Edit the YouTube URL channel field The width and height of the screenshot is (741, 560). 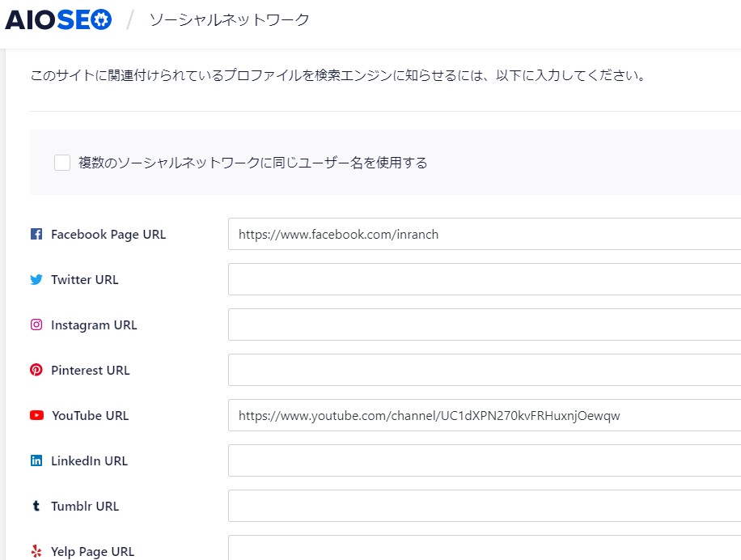tap(485, 415)
